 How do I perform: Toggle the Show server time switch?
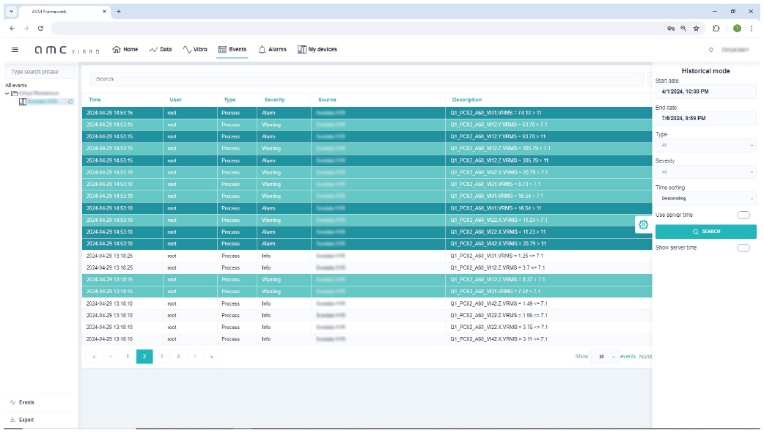(x=743, y=247)
